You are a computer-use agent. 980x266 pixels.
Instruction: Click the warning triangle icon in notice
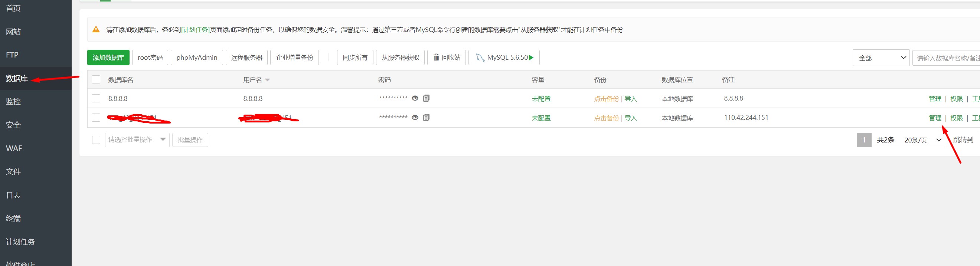(96, 30)
